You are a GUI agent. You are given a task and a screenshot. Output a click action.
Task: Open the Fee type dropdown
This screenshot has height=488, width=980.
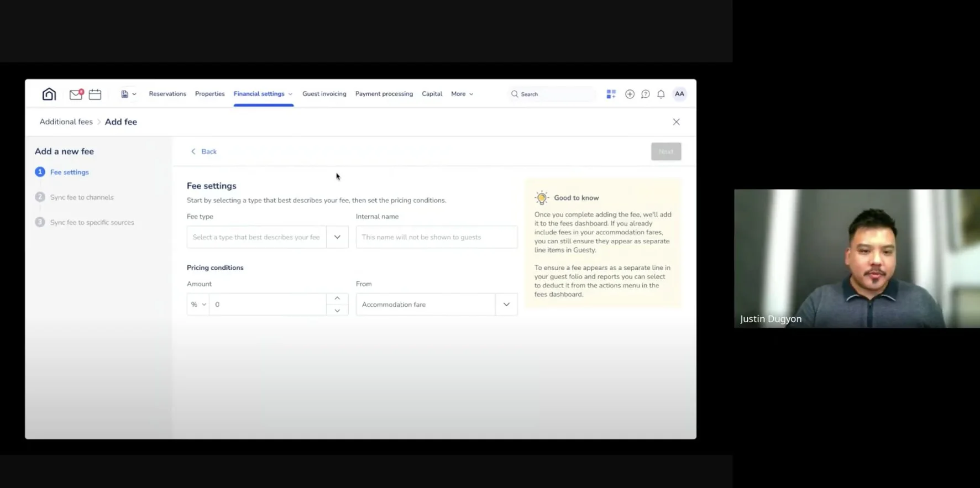(268, 237)
